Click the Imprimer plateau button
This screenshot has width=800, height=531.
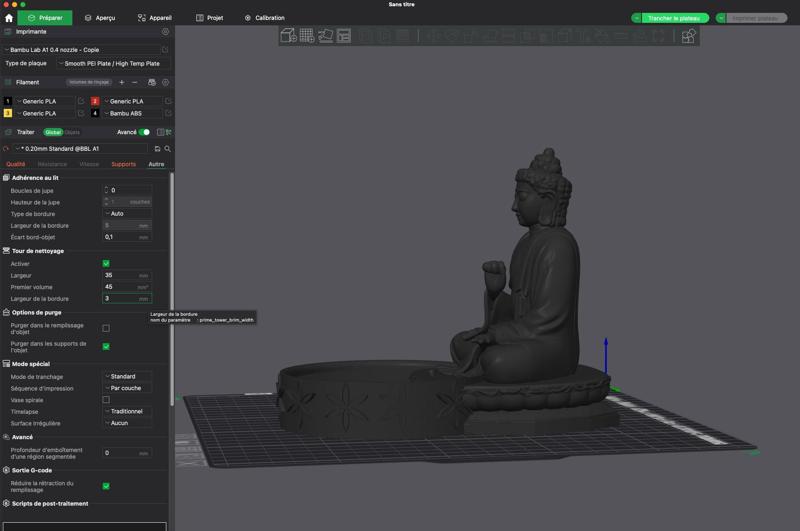(x=756, y=18)
